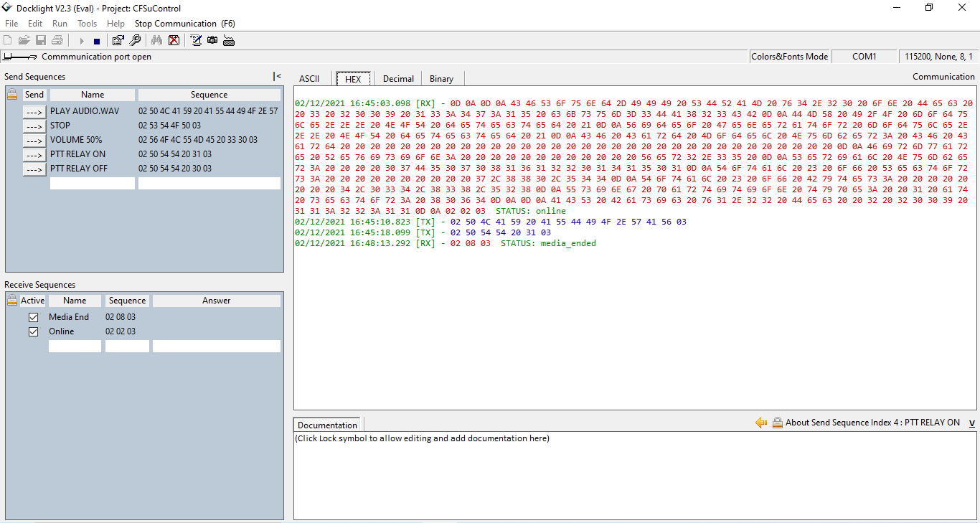Switch to the Decimal tab
980x523 pixels.
pos(398,79)
